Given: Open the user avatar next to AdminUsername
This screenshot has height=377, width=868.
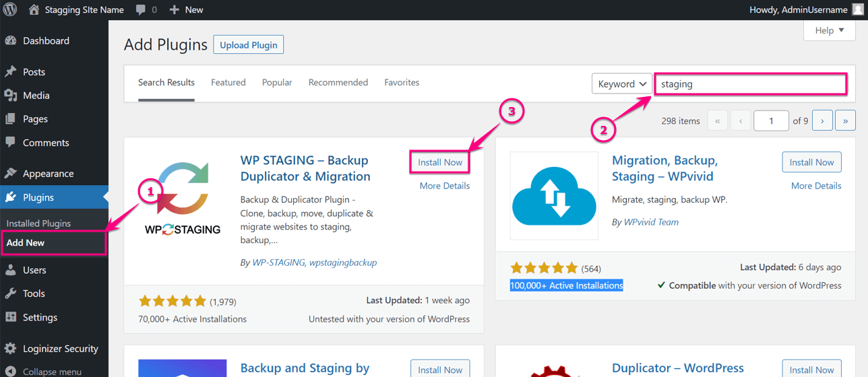Looking at the screenshot, I should click(x=857, y=9).
